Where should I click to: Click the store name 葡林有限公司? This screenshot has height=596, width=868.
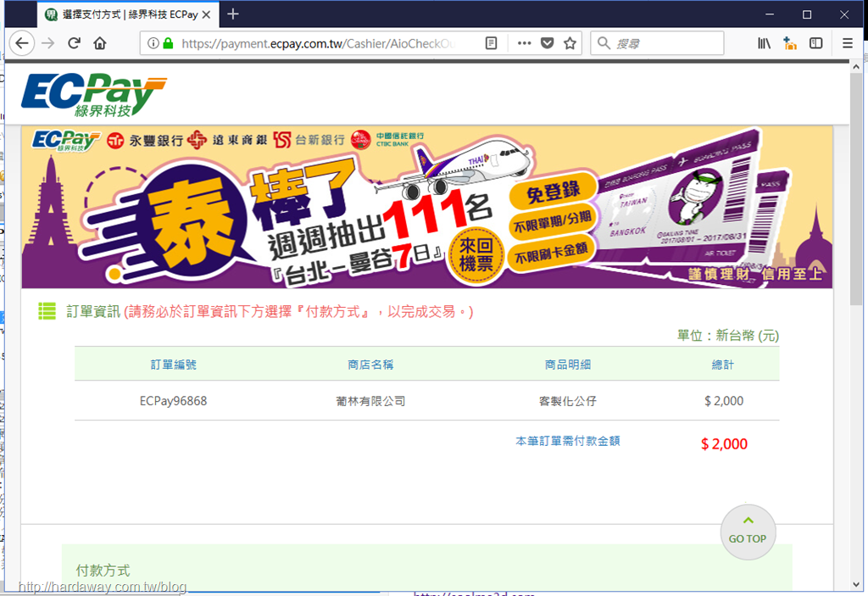(x=370, y=401)
